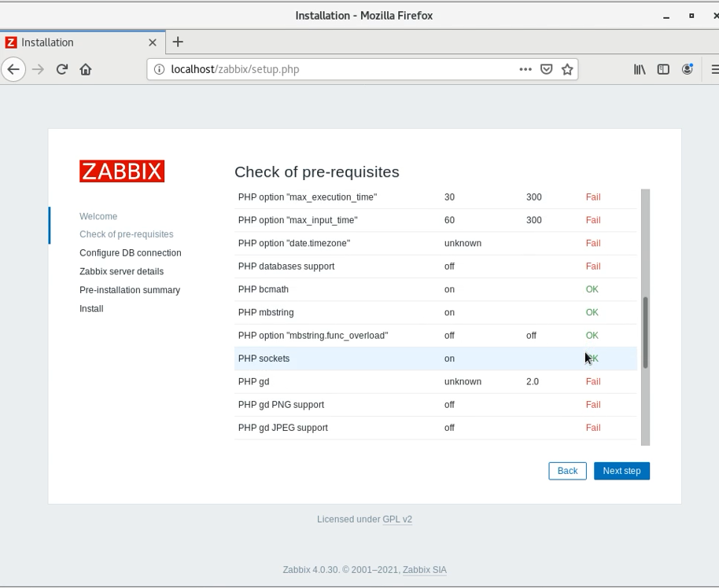Open the Firefox Library menu
719x588 pixels.
[x=640, y=69]
